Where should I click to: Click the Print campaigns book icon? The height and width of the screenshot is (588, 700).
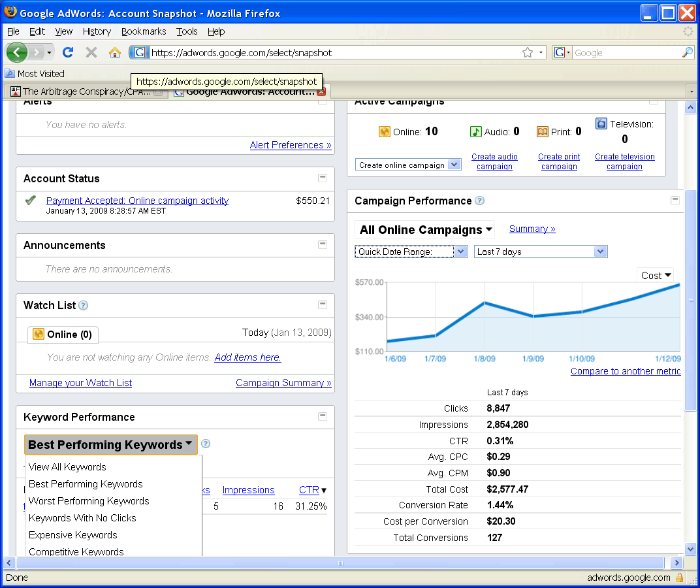click(x=543, y=132)
